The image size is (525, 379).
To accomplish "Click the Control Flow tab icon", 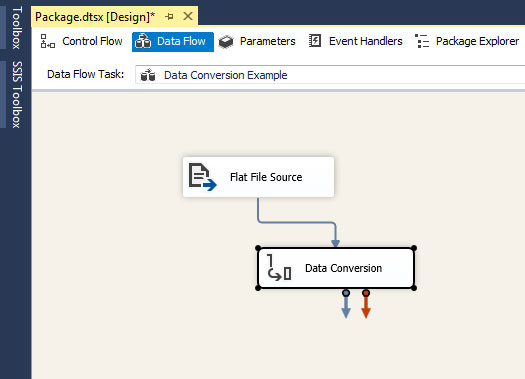I will (x=48, y=41).
